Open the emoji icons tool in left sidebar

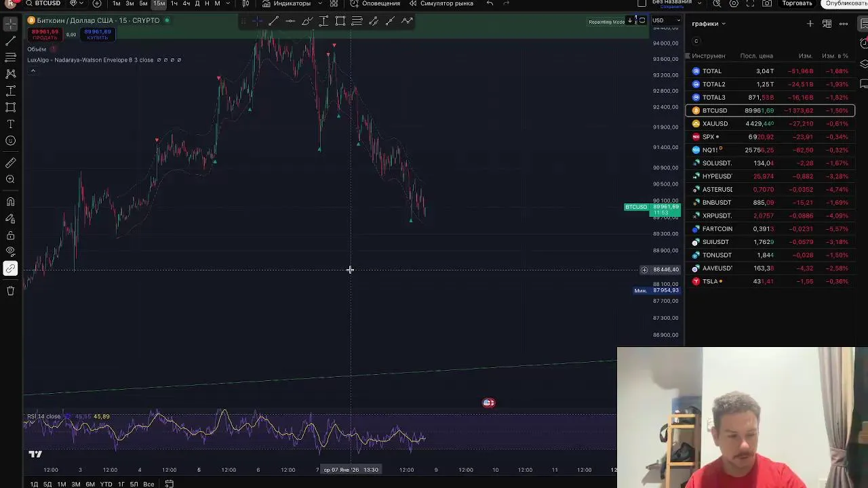point(10,141)
